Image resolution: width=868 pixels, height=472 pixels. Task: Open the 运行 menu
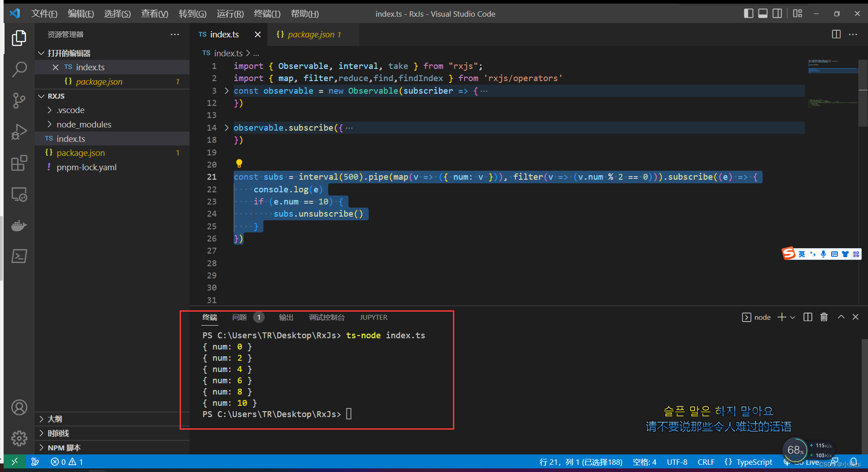(x=230, y=14)
